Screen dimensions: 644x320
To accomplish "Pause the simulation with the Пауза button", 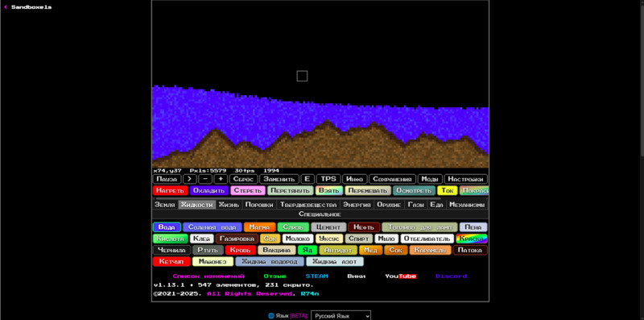I will pos(167,179).
